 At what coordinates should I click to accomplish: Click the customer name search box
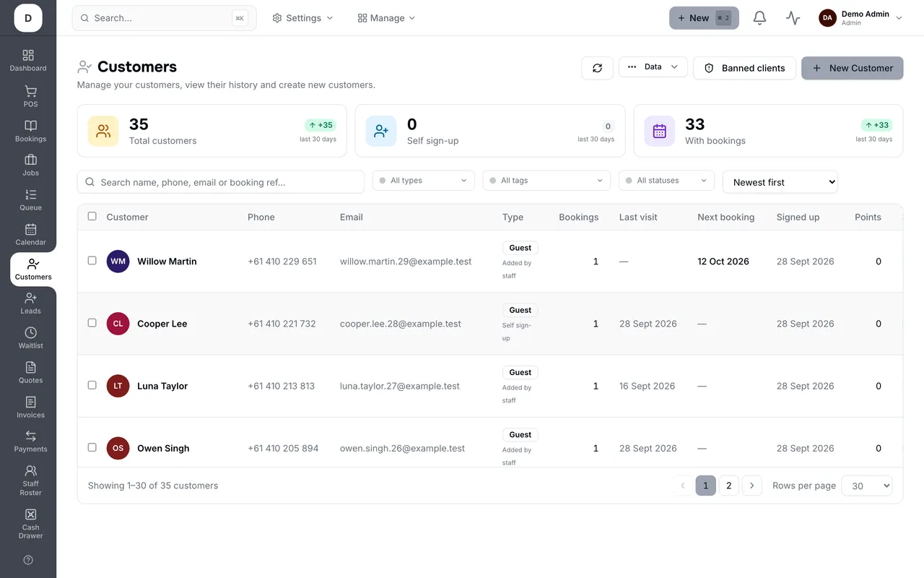point(221,182)
